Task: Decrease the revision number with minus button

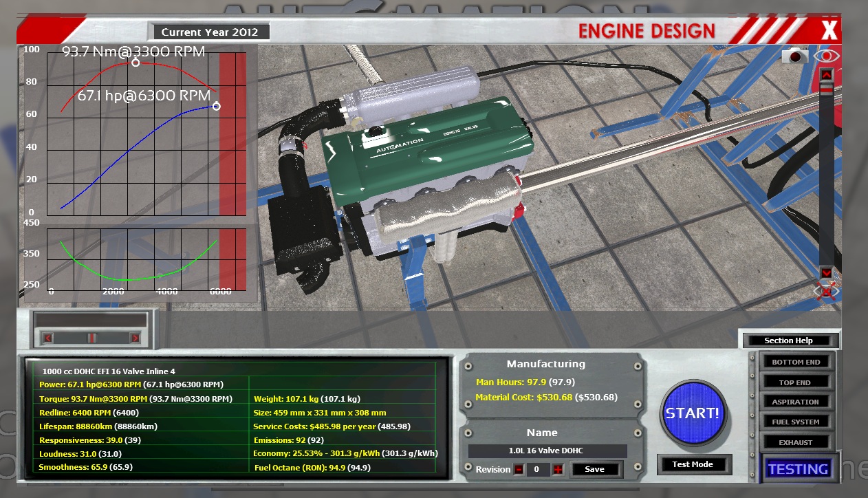Action: coord(519,469)
